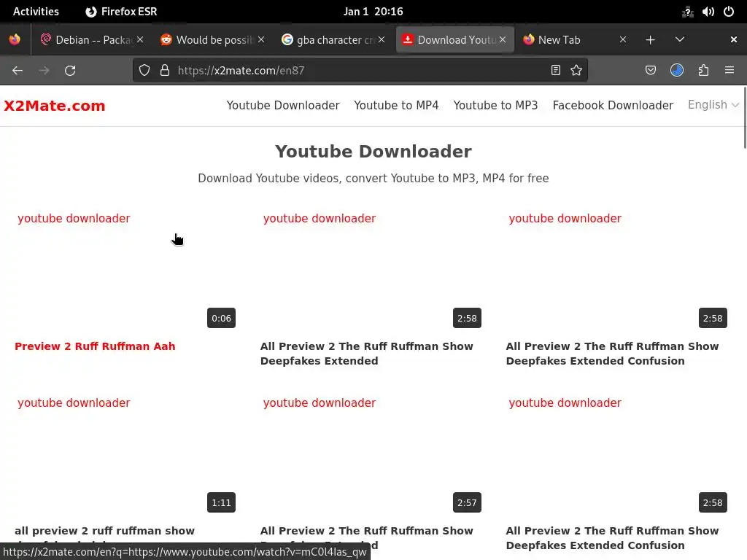
Task: Open the Firefox account profile icon
Action: point(677,71)
